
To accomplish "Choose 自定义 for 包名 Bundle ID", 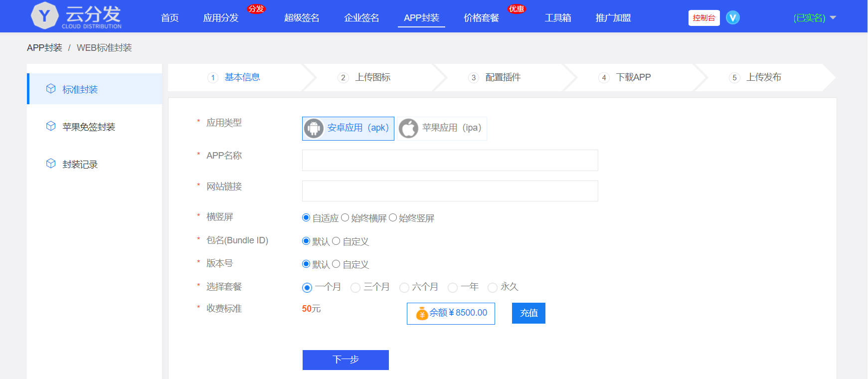I will tap(336, 241).
